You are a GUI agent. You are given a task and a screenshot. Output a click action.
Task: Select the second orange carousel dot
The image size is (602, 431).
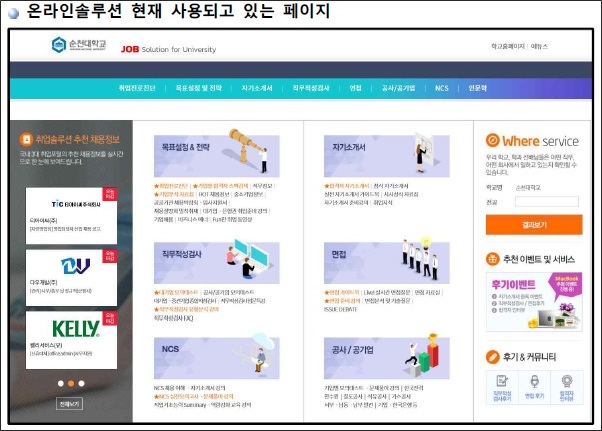pyautogui.click(x=70, y=383)
